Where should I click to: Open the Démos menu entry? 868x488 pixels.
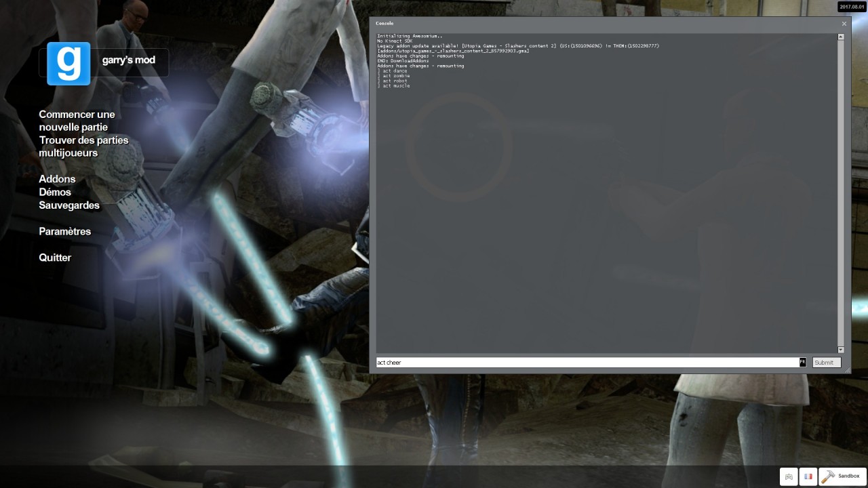pos(55,192)
